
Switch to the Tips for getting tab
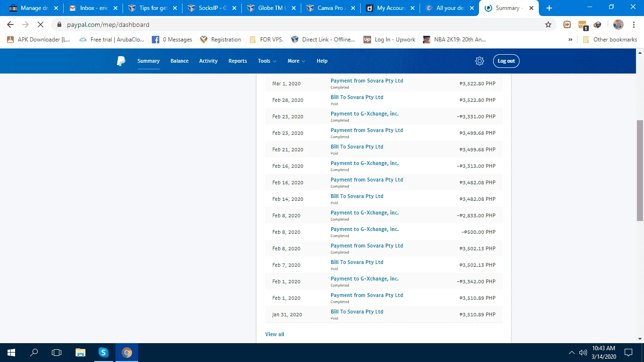152,8
